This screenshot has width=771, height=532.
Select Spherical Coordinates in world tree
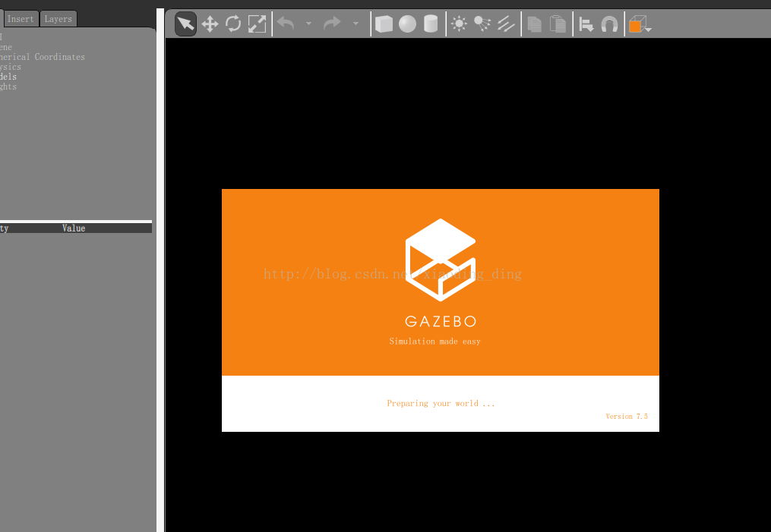tap(43, 57)
